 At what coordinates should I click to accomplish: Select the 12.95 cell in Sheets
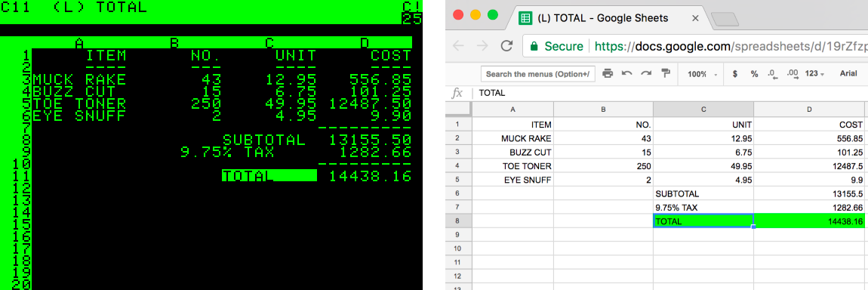(x=703, y=139)
